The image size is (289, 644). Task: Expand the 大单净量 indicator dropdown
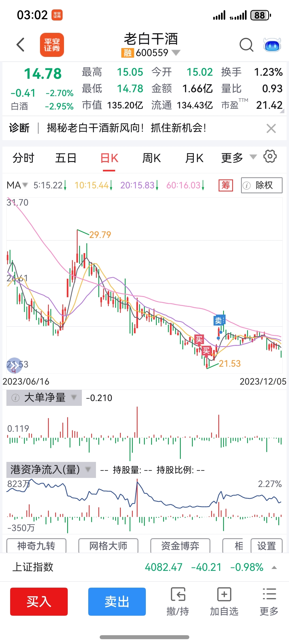coord(74,398)
